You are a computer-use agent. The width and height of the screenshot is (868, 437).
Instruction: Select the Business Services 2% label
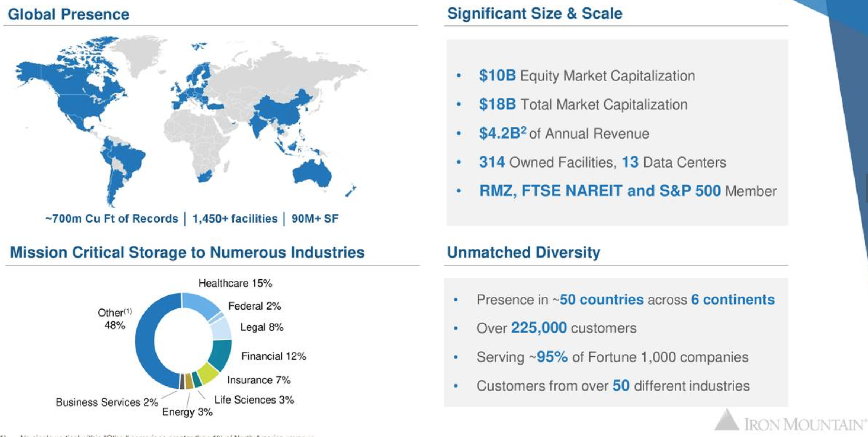coord(107,401)
